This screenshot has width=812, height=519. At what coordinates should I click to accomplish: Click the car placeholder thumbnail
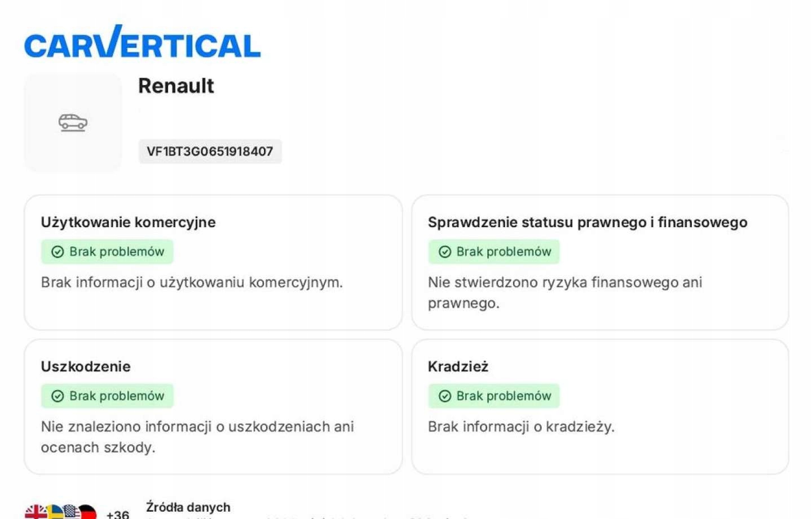click(73, 122)
